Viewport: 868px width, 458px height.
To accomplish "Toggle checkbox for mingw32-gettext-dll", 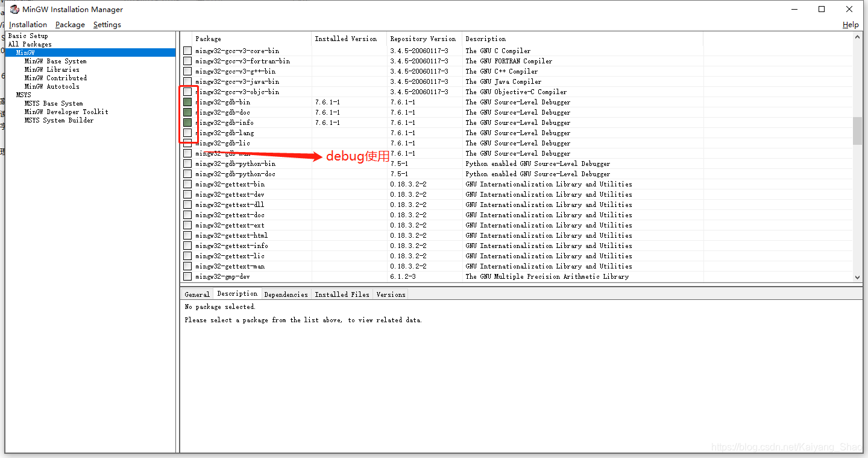I will point(187,205).
